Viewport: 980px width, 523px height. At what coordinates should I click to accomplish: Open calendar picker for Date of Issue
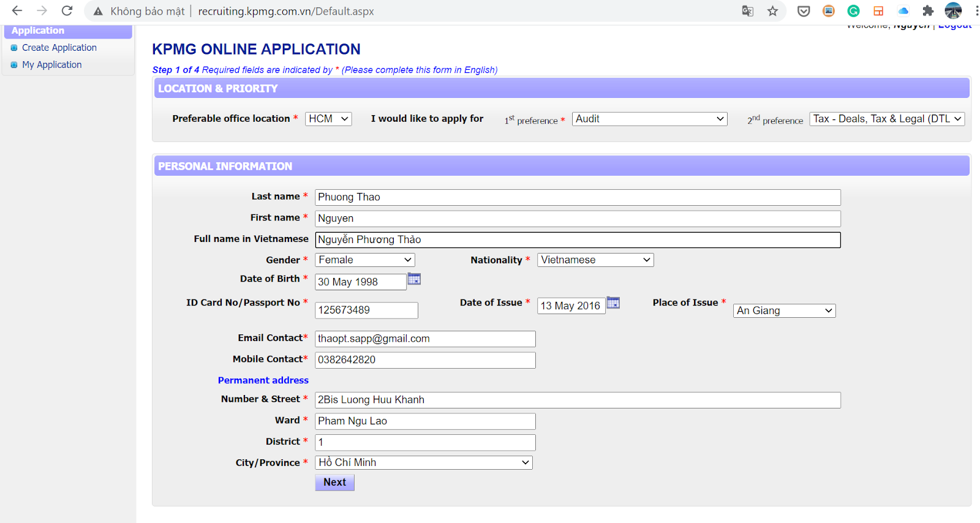(613, 303)
